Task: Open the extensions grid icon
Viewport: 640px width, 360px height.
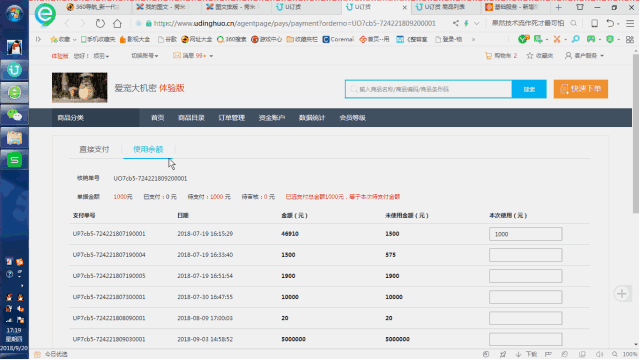Action: (x=630, y=39)
